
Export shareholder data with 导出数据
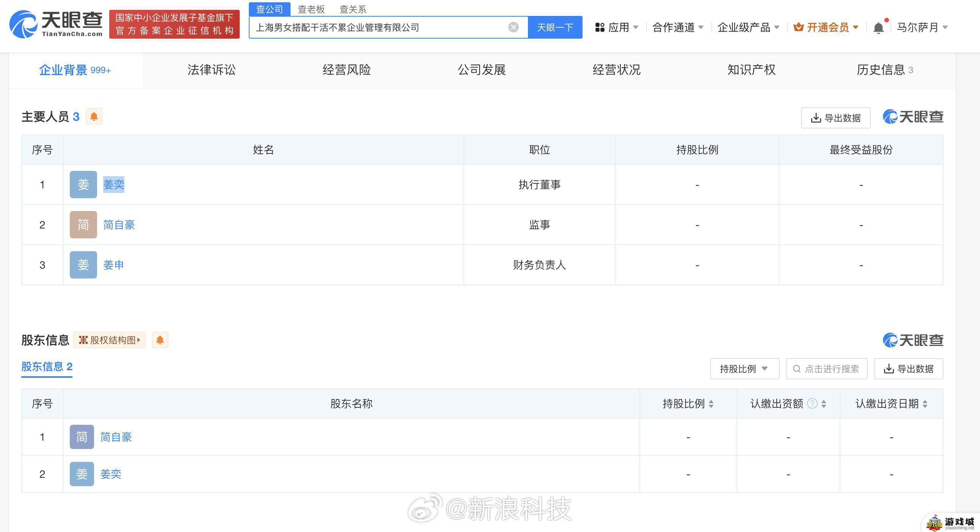coord(908,369)
